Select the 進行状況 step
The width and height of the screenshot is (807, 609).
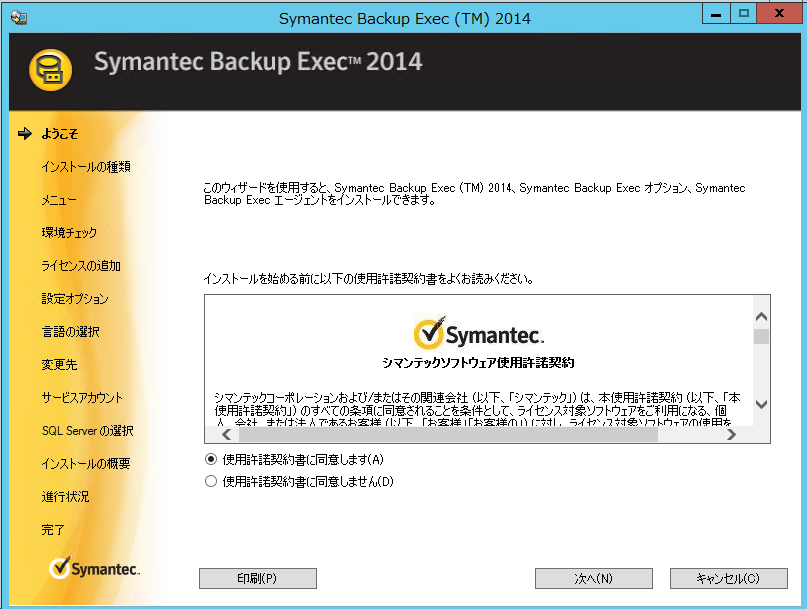tap(65, 496)
